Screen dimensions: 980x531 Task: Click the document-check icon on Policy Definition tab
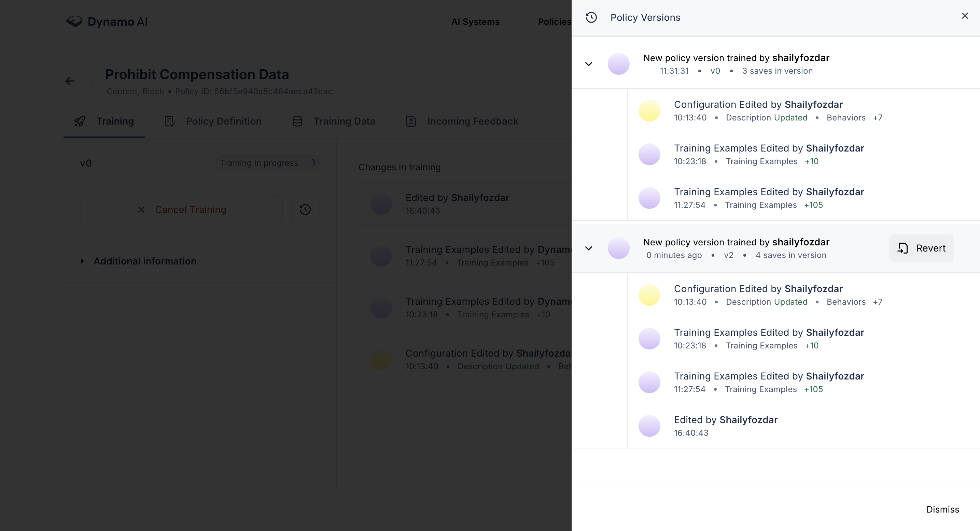(x=170, y=121)
